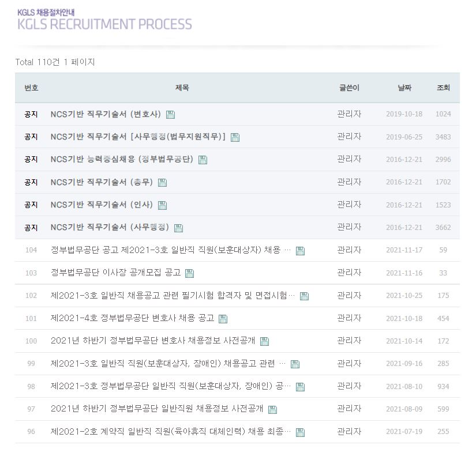Click attachment icon on post number 99
The image size is (476, 449).
coord(295,364)
